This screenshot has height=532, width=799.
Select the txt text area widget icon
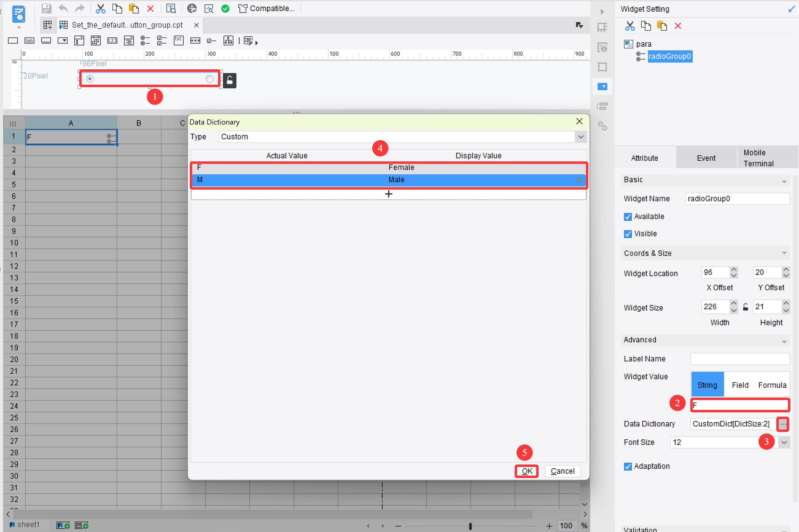coord(179,40)
